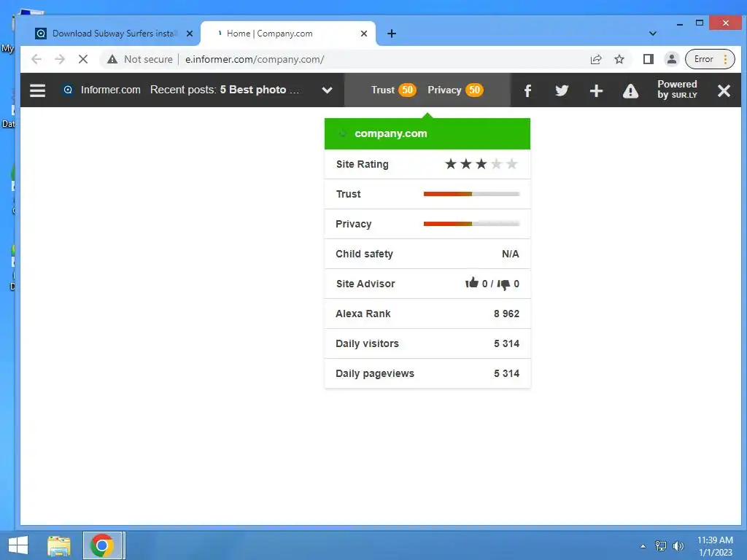Close the Informer toolbar with X
This screenshot has height=560, width=747.
click(724, 90)
